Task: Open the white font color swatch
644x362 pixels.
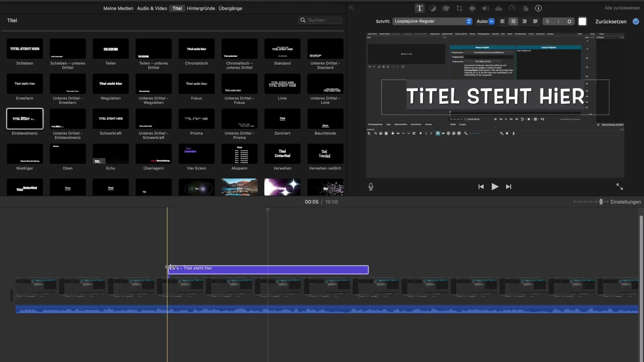Action: (582, 21)
